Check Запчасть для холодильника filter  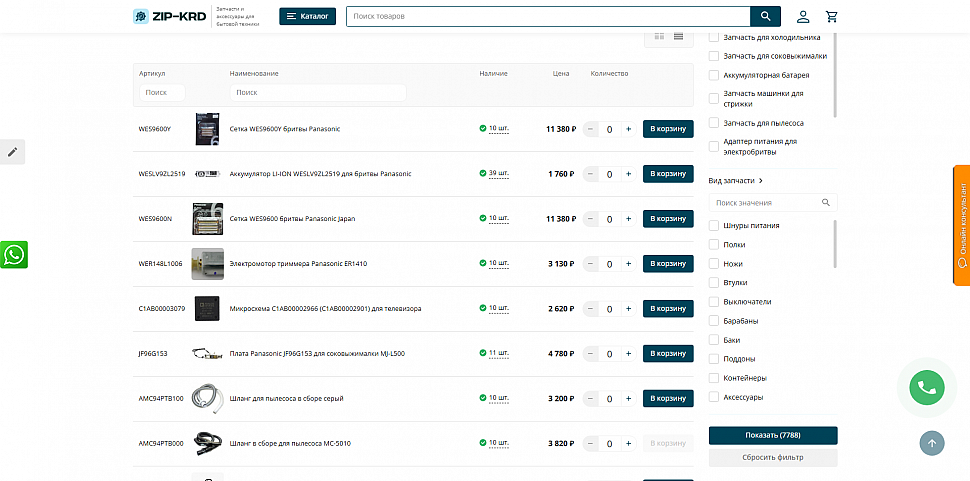click(714, 37)
